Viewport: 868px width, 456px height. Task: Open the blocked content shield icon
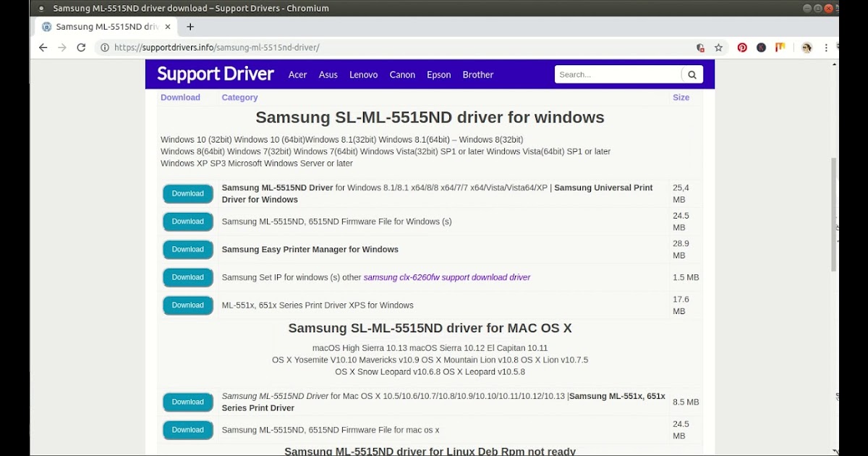click(x=700, y=48)
